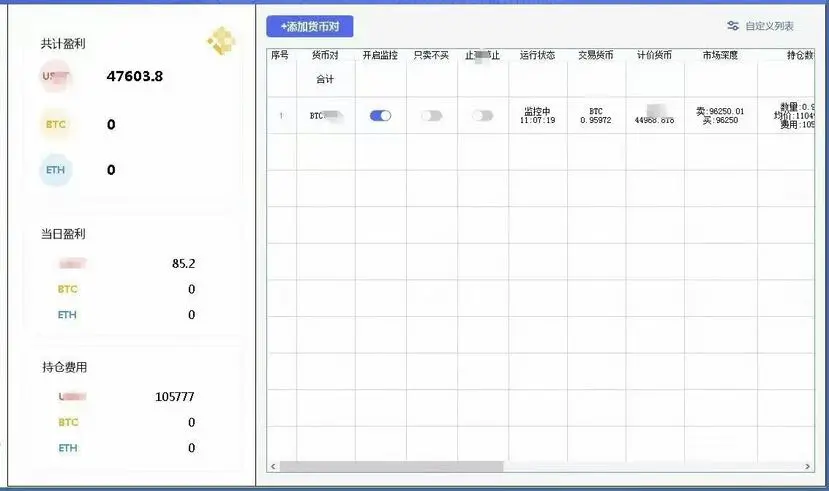Click the 共计盈利 heading
This screenshot has width=829, height=491.
[63, 44]
